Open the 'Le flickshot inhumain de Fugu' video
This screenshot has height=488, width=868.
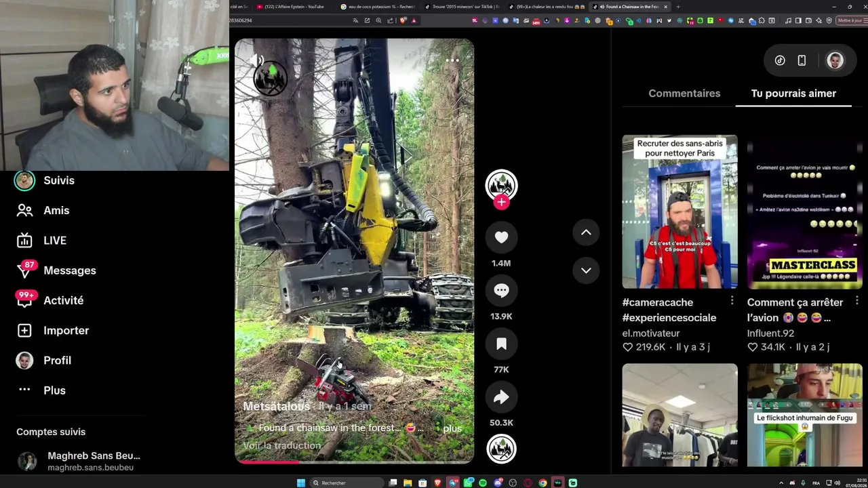804,415
